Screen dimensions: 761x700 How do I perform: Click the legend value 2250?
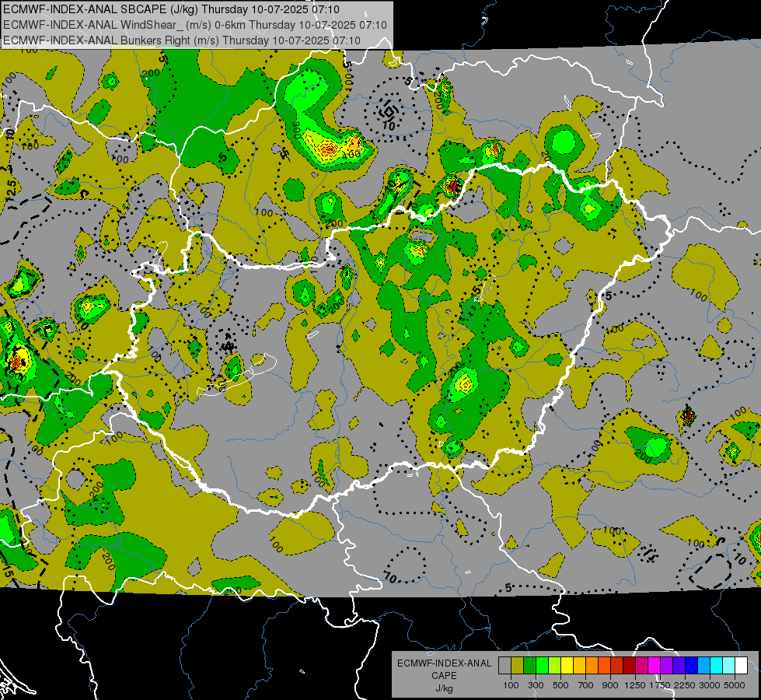[x=685, y=685]
